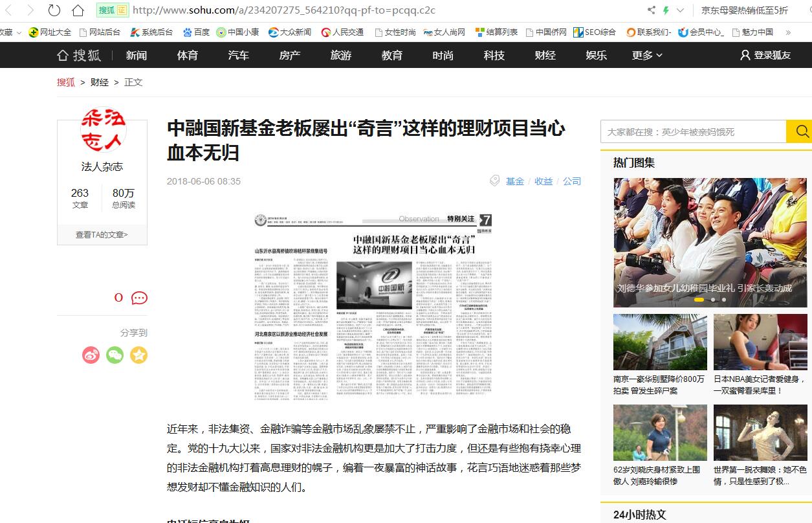Click 查看TA的文章 button
Screen dimensions: 812x523
[x=102, y=234]
